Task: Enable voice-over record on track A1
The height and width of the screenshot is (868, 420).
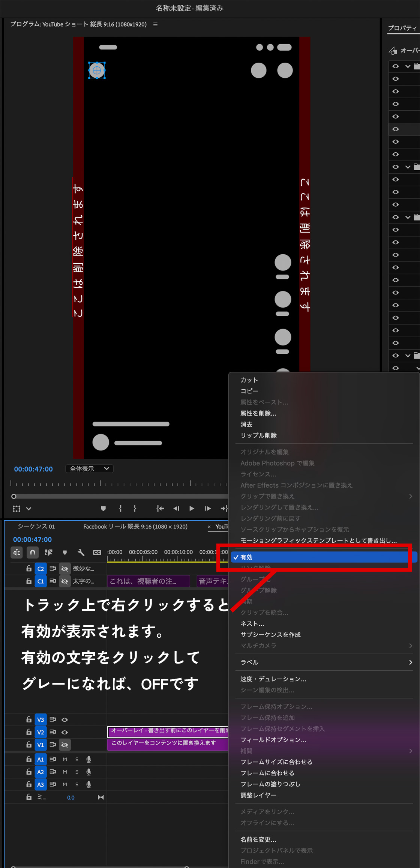Action: (89, 759)
